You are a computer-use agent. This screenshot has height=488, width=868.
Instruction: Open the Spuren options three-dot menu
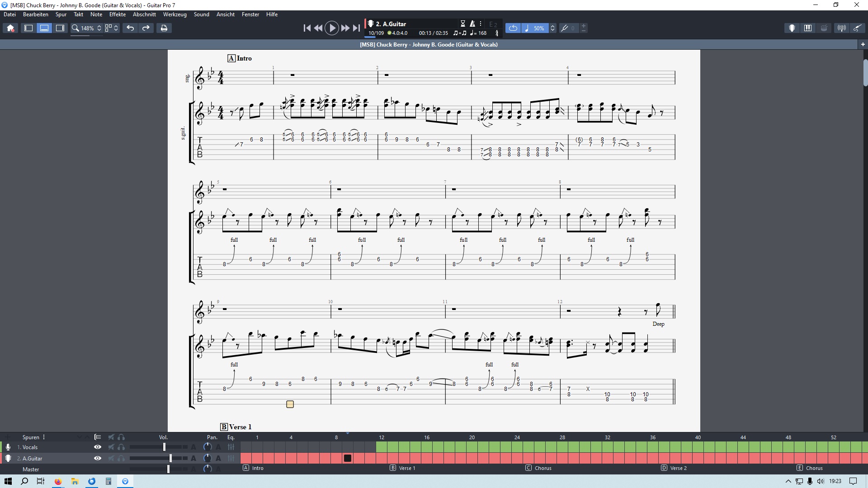[x=44, y=437]
